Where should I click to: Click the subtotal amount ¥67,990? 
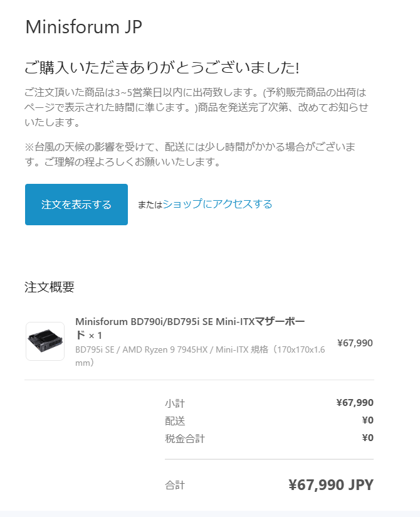[x=355, y=403]
